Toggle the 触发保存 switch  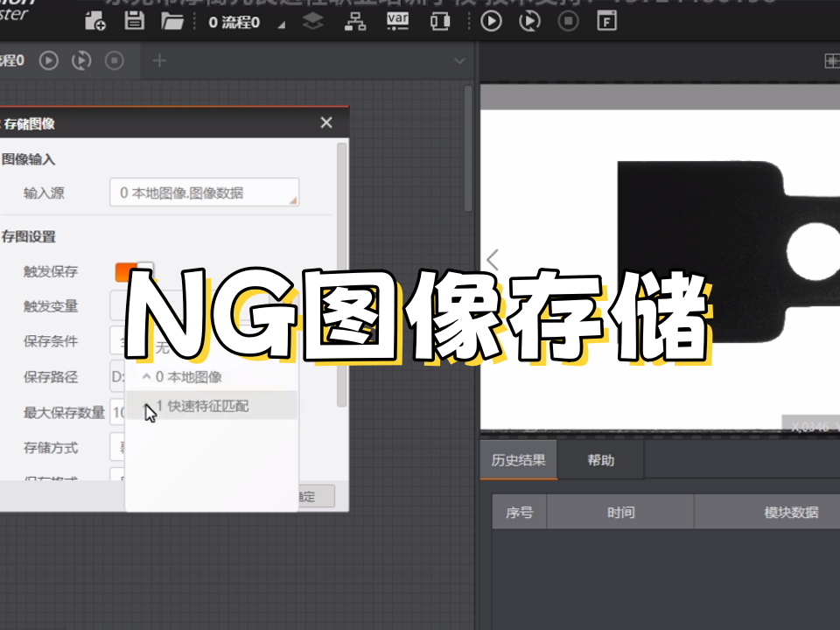[134, 271]
